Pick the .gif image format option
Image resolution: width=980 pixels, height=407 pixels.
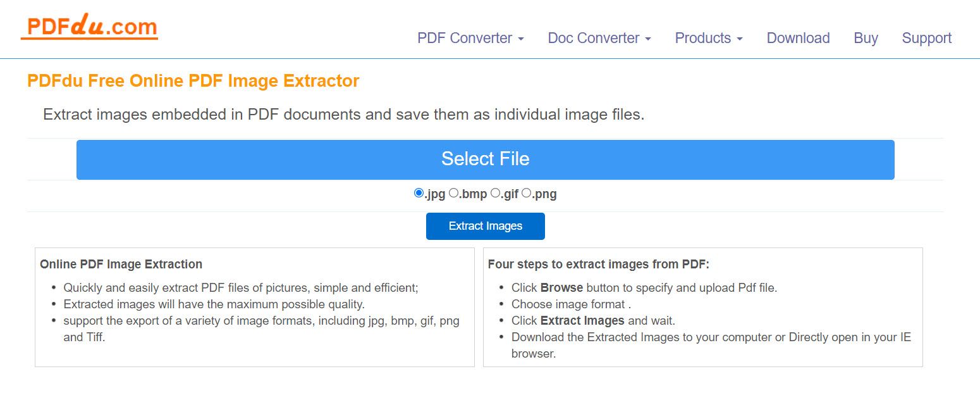tap(495, 193)
